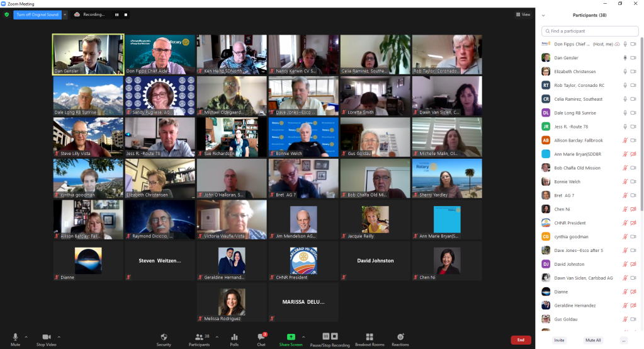Click the green Share Screen icon
Viewport: 644px width, 349px height.
[291, 337]
